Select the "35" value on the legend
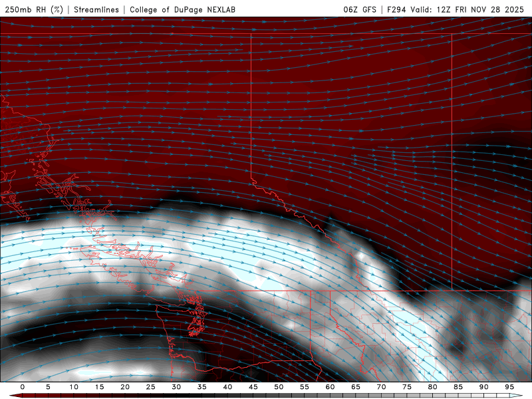The image size is (532, 399). (202, 387)
